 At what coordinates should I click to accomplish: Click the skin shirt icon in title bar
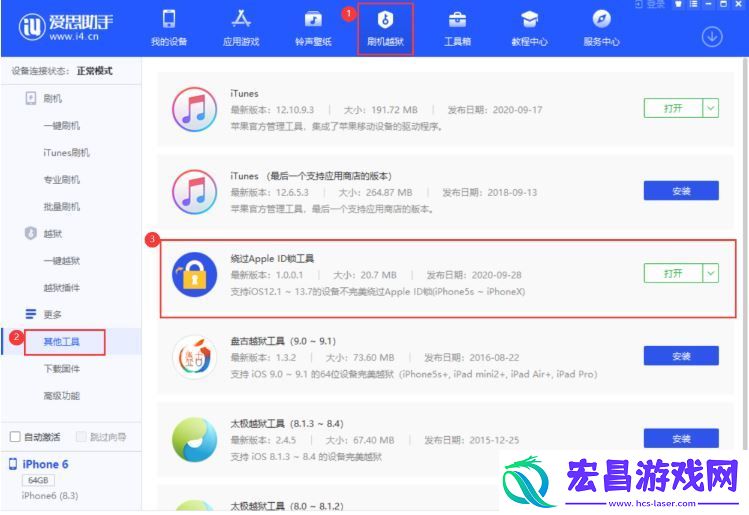[678, 4]
